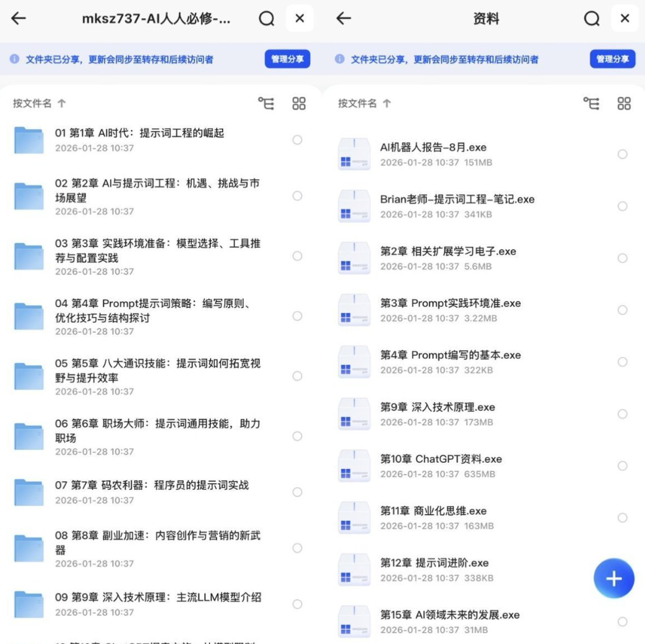The height and width of the screenshot is (644, 645).
Task: Select radio for 07 第7章 码农利器 folder
Action: (x=297, y=492)
